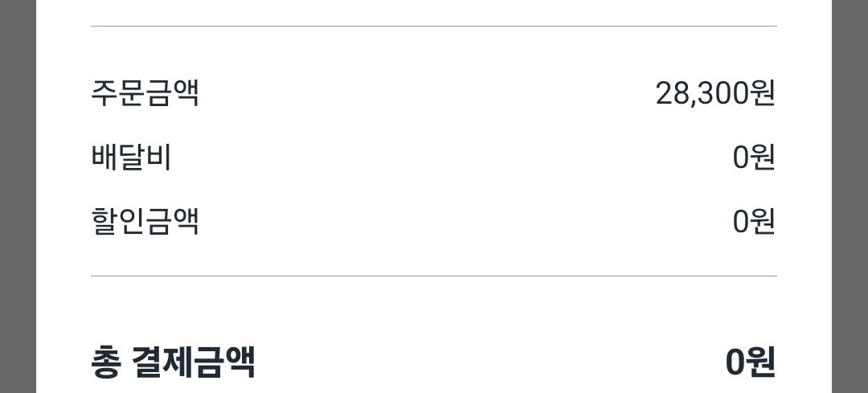
Task: Click white card margin left of 배달비
Action: (x=63, y=158)
